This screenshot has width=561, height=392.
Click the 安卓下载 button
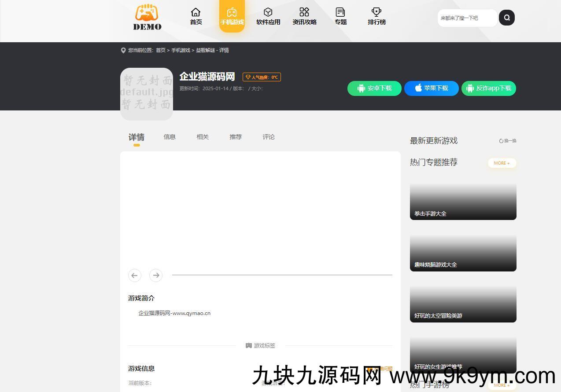[x=374, y=88]
